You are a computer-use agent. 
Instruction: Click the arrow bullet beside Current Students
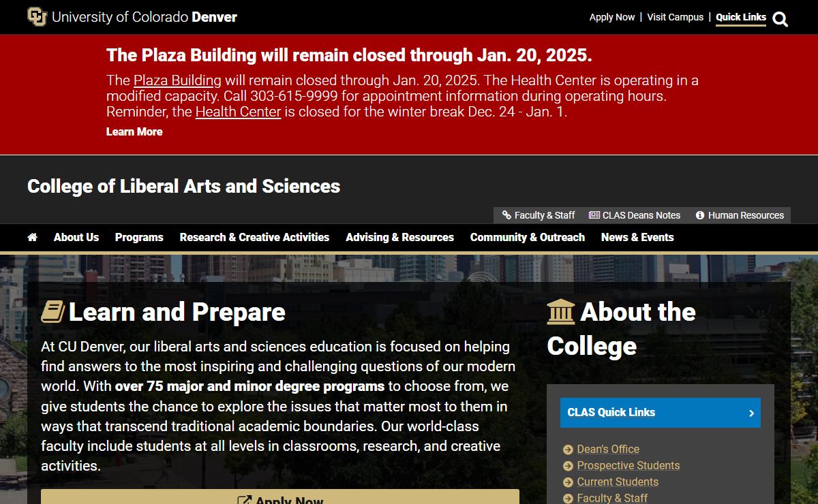(568, 482)
